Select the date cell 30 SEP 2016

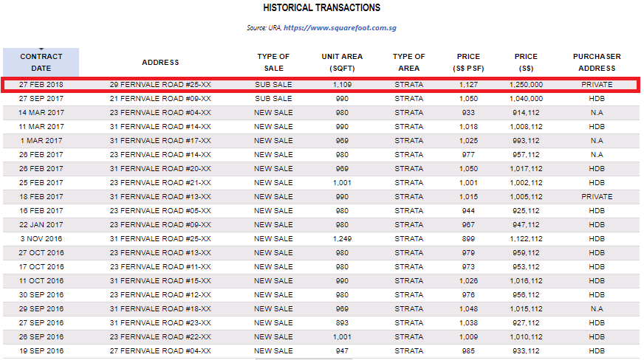click(x=41, y=295)
